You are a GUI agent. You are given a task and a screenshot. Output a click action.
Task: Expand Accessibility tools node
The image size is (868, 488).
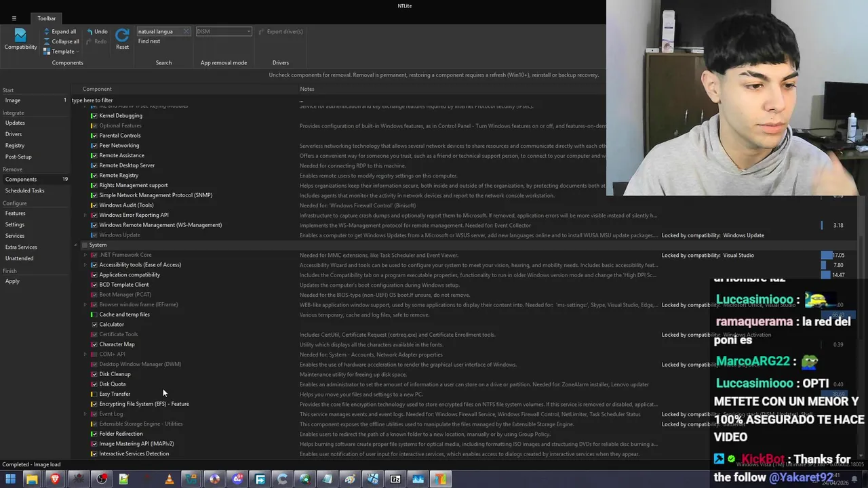tap(85, 265)
